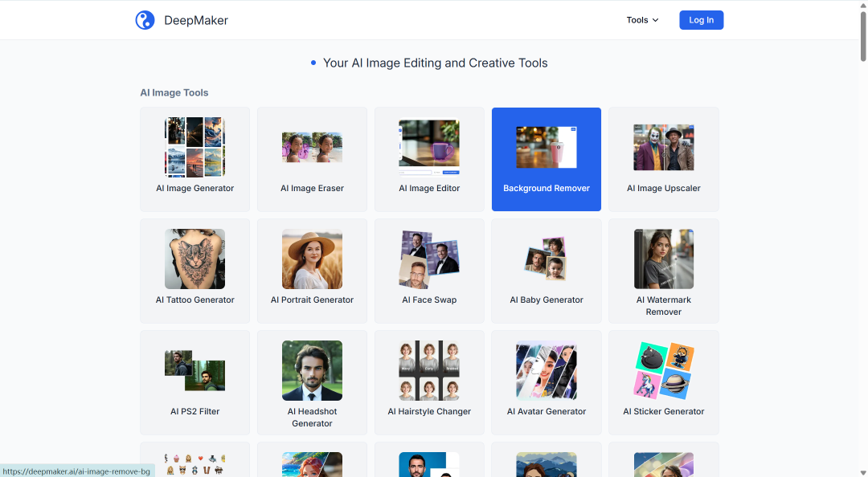
Task: Open the AI Portrait Generator thumbnail
Action: pos(312,259)
